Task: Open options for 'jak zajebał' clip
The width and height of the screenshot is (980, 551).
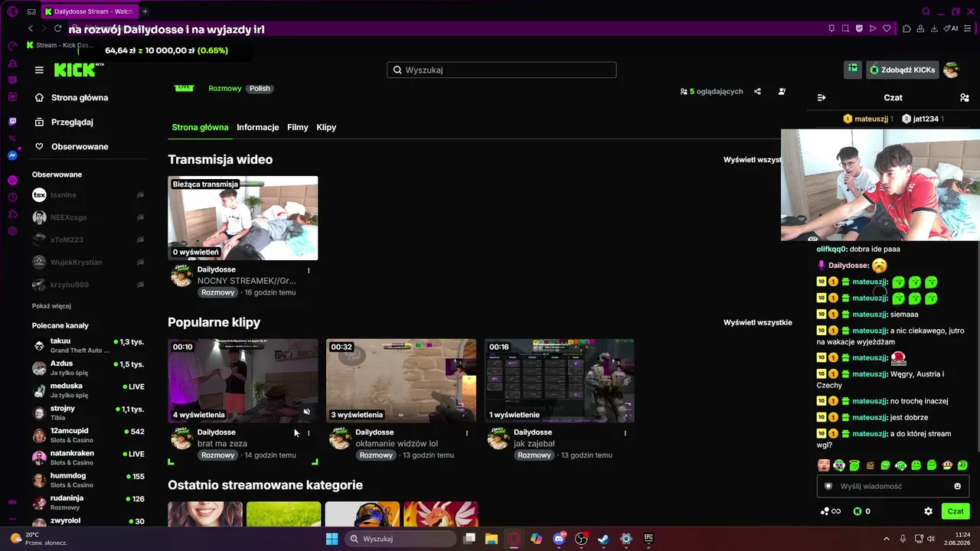Action: coord(625,433)
